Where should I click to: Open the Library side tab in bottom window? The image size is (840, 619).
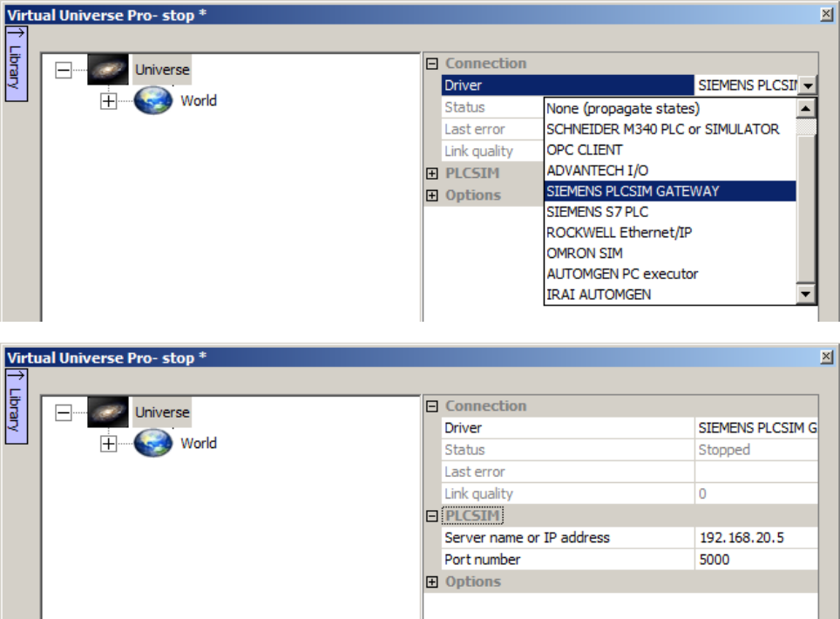point(16,406)
